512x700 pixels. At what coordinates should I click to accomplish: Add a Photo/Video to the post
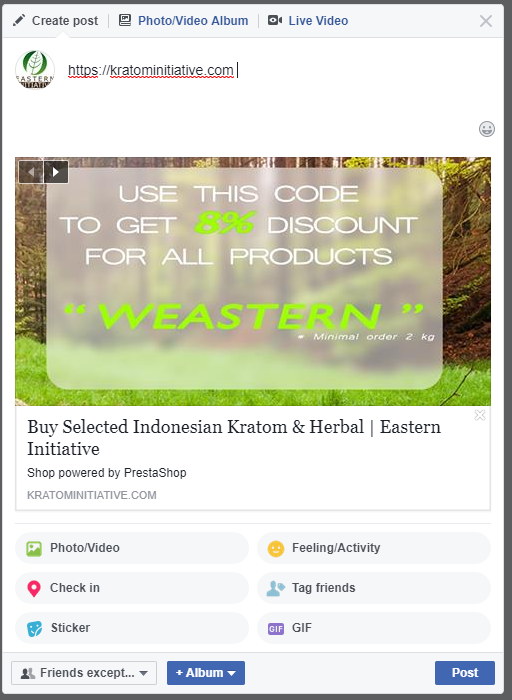click(x=132, y=548)
